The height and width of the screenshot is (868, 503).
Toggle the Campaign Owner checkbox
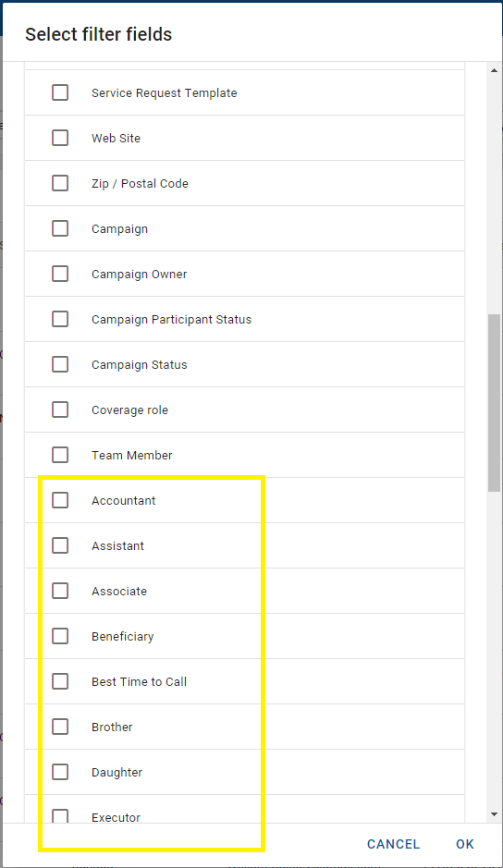point(60,274)
